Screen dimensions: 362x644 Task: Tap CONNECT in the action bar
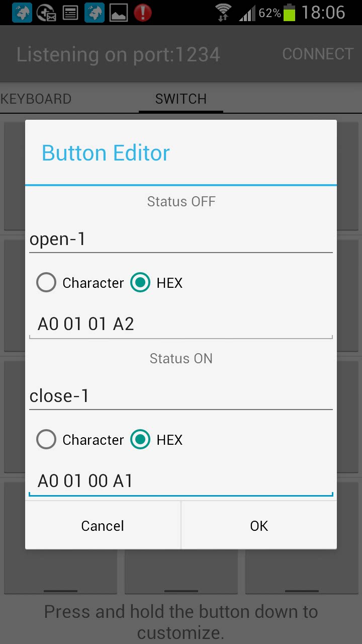(x=318, y=54)
